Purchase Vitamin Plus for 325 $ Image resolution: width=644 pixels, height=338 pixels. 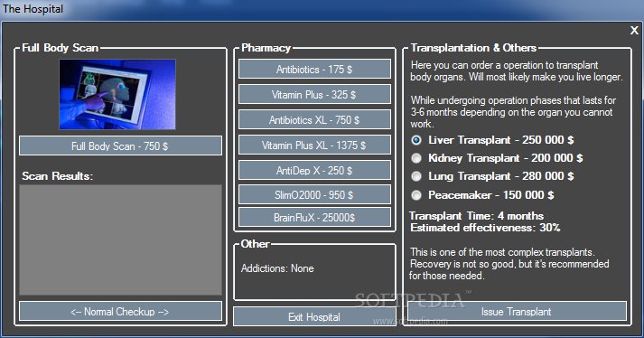coord(314,95)
